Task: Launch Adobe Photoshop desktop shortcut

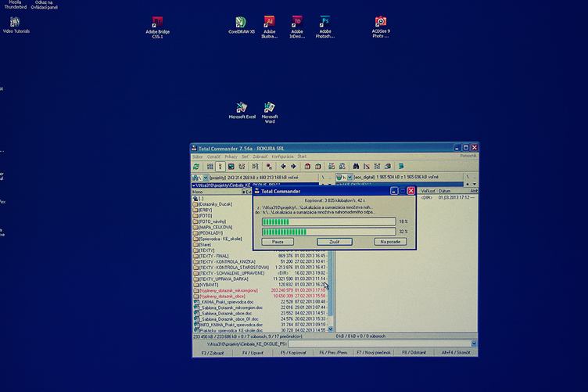Action: (325, 22)
